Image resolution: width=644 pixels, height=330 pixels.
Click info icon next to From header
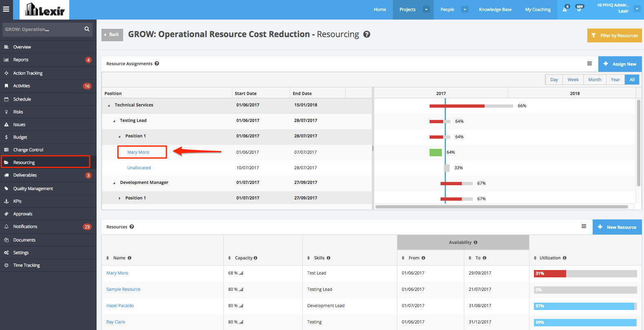click(x=423, y=258)
